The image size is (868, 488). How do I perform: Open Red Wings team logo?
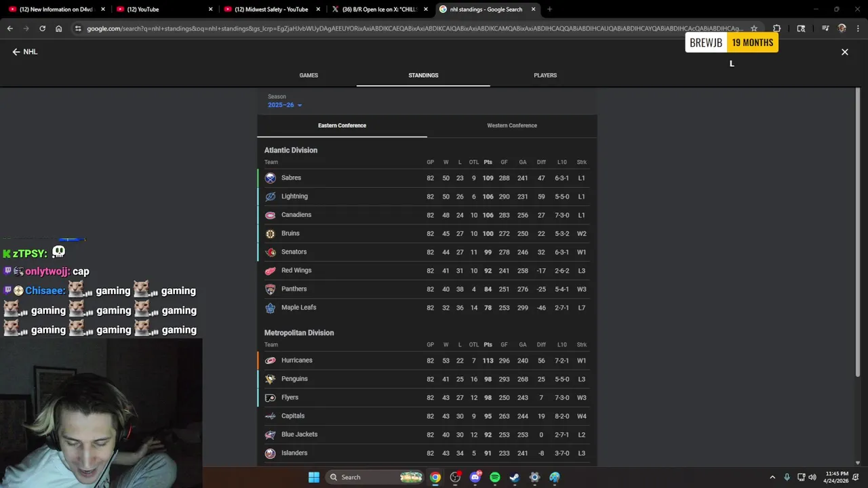270,270
